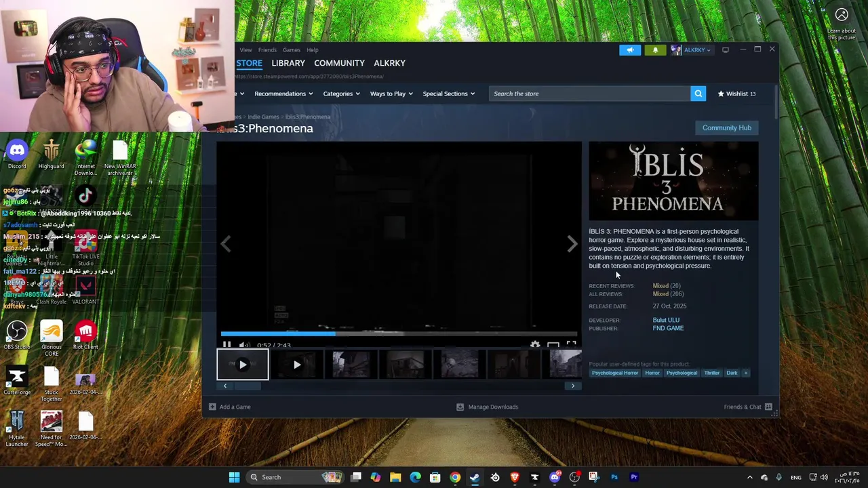
Task: Open the green notifications bell
Action: [x=655, y=50]
